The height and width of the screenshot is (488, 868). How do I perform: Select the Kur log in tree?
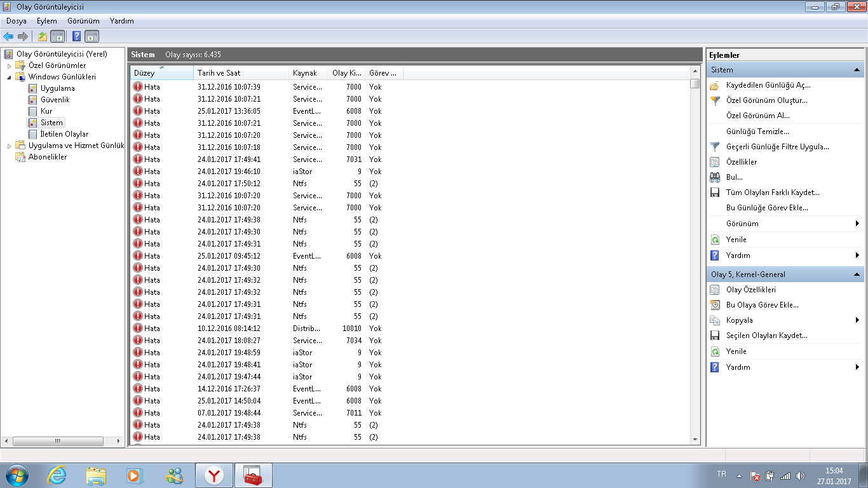46,111
